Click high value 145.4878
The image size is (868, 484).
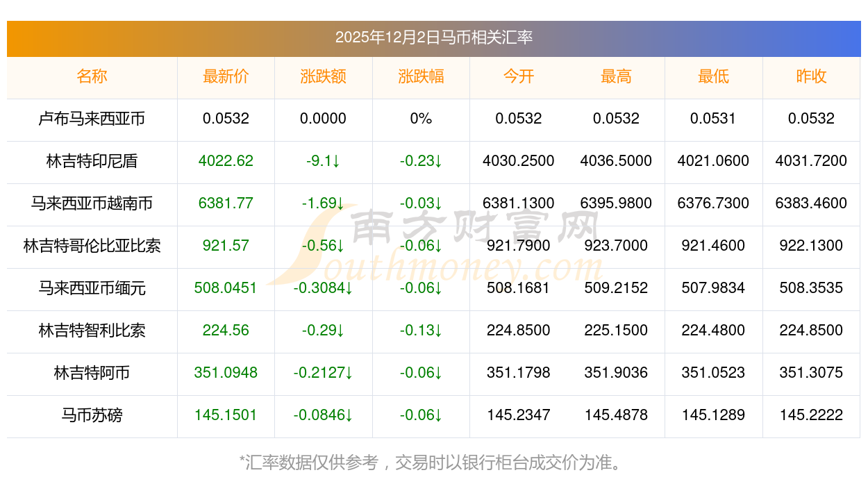pos(616,415)
